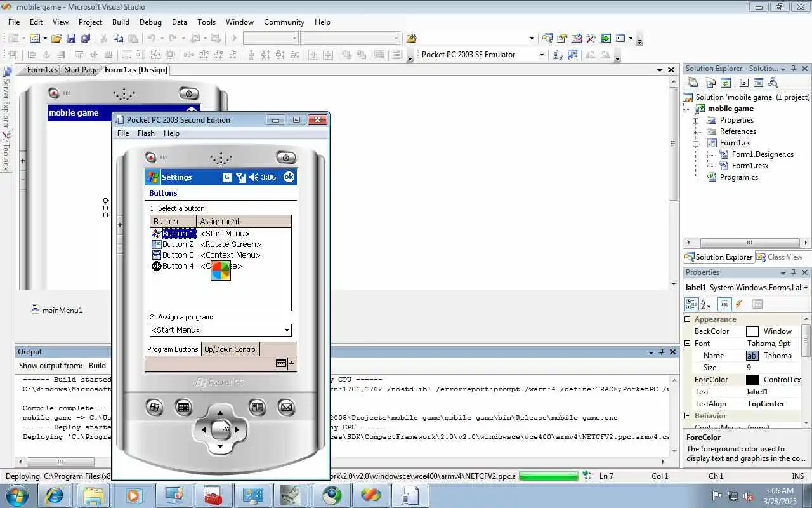This screenshot has width=812, height=508.
Task: Select Button 2 Rotate Screen row
Action: [x=220, y=244]
